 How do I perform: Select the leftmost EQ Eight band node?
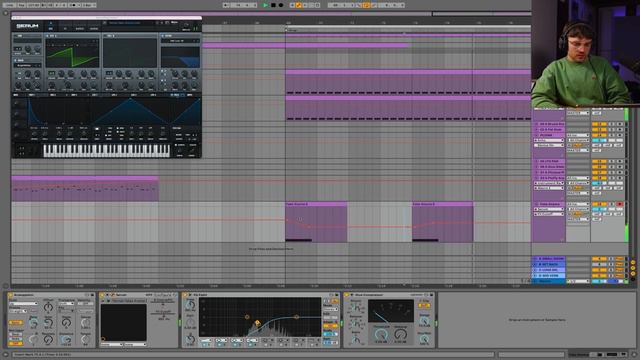point(247,317)
